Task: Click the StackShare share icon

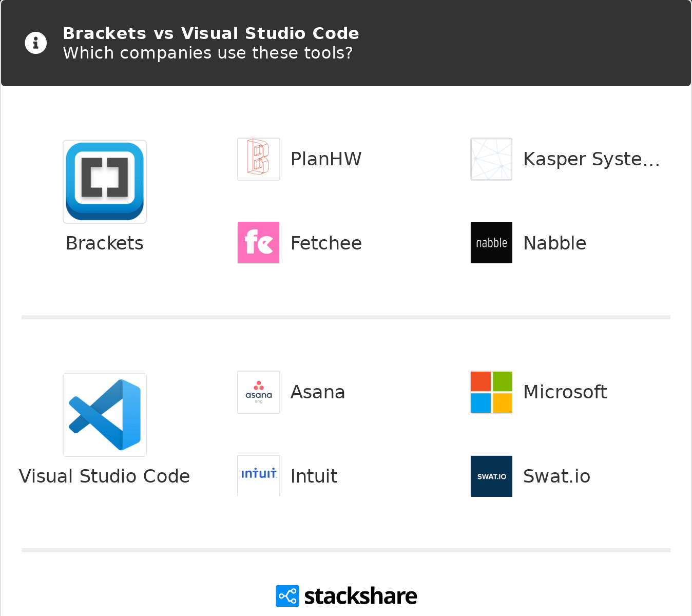Action: [x=287, y=596]
